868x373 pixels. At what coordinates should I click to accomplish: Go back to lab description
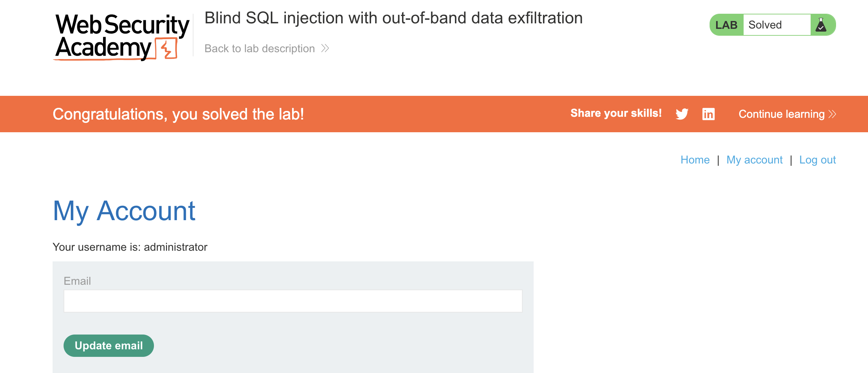pyautogui.click(x=259, y=48)
